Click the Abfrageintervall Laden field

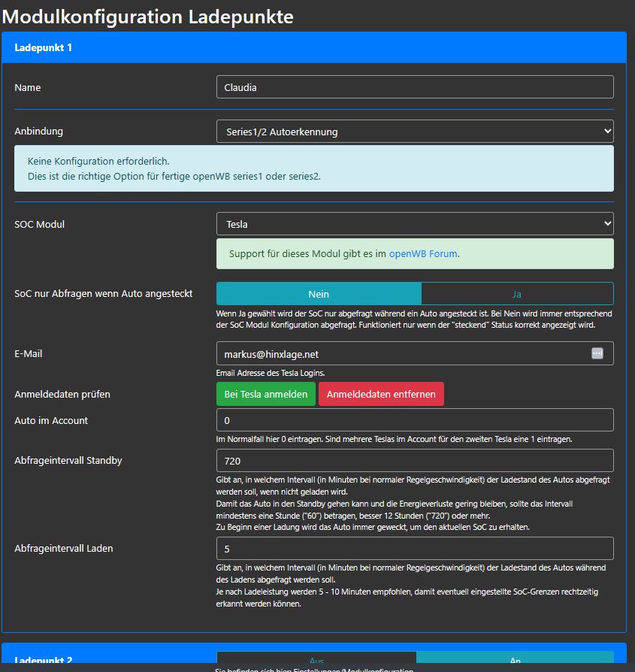415,549
